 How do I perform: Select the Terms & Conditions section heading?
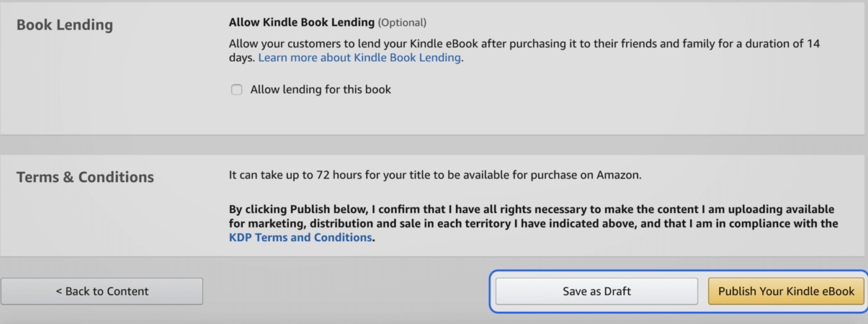point(85,176)
